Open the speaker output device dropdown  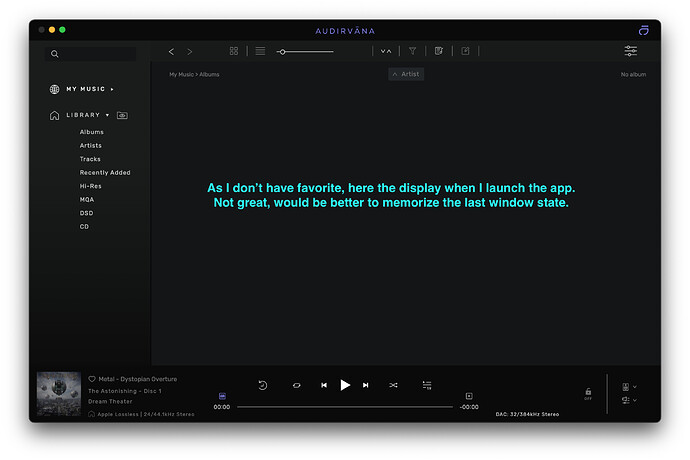(x=629, y=387)
